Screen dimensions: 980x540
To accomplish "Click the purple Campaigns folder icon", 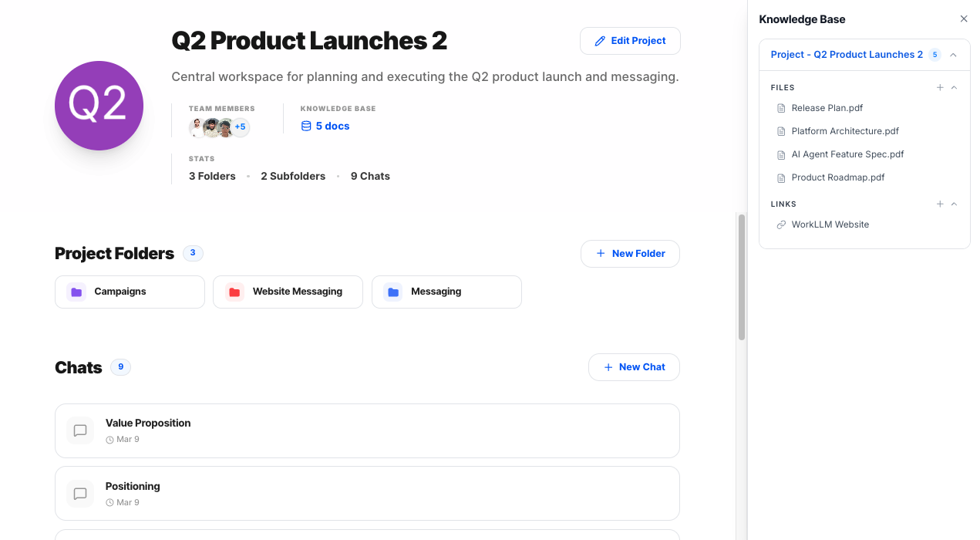I will tap(76, 292).
